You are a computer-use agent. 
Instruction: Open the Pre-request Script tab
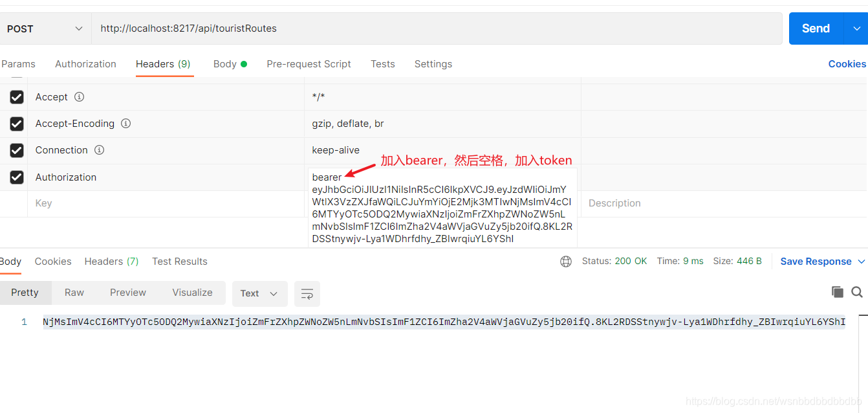(x=309, y=64)
